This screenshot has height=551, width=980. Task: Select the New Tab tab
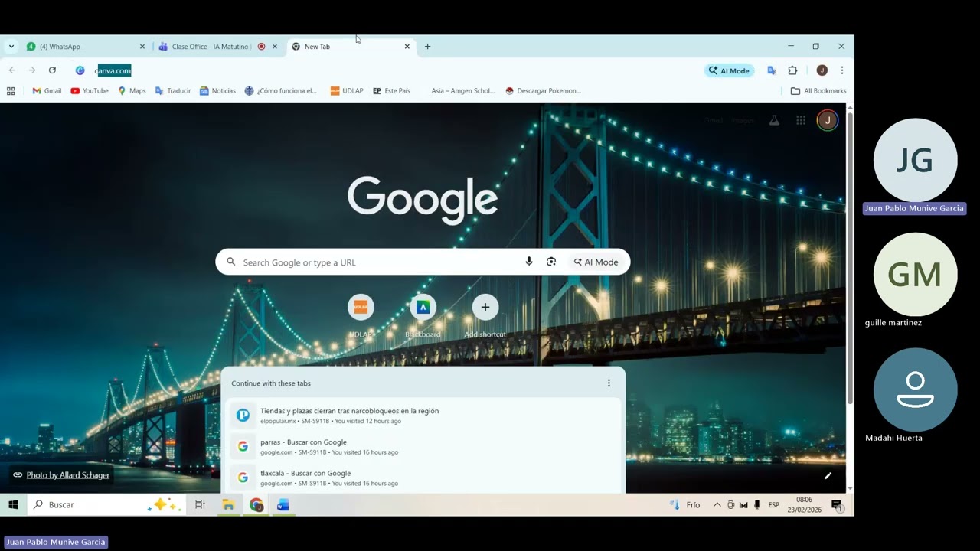pyautogui.click(x=351, y=47)
